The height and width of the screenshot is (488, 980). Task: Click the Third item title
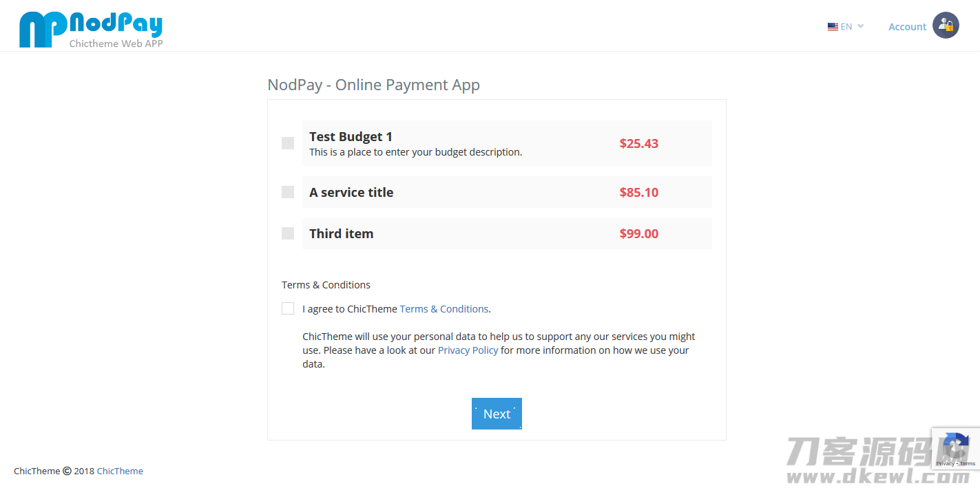click(x=341, y=233)
